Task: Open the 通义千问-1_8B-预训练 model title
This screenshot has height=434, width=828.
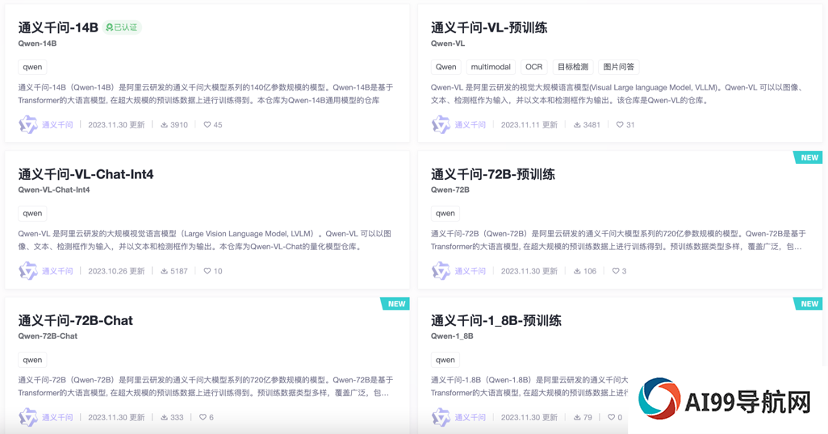Action: click(496, 320)
